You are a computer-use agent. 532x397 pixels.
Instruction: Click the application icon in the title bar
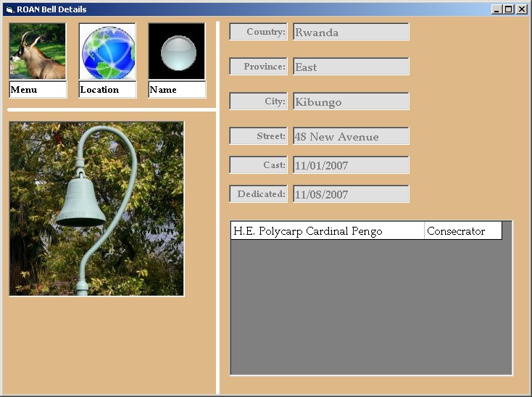[9, 9]
